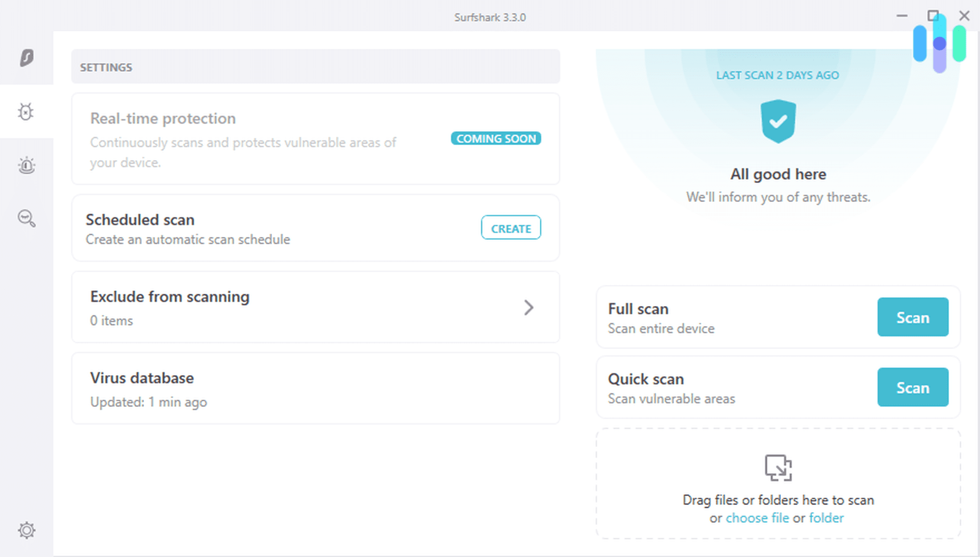Select the choose file link to scan
Screen dimensions: 980x557
click(756, 518)
